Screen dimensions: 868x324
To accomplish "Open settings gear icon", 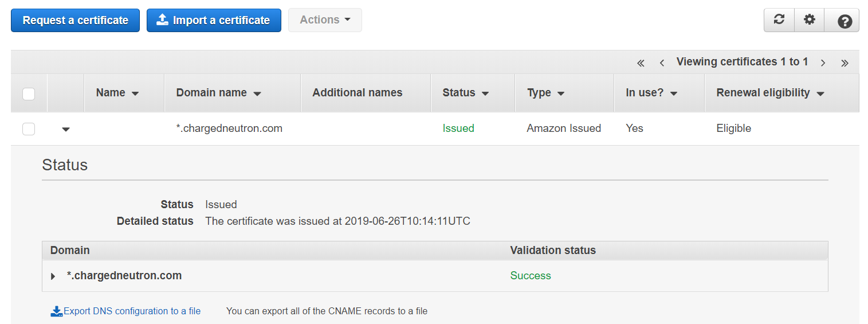I will pyautogui.click(x=809, y=20).
